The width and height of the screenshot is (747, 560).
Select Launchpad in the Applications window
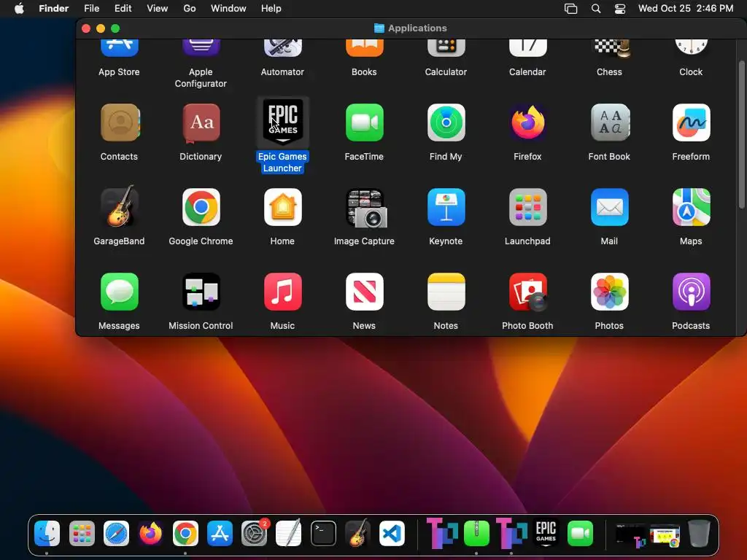[528, 207]
